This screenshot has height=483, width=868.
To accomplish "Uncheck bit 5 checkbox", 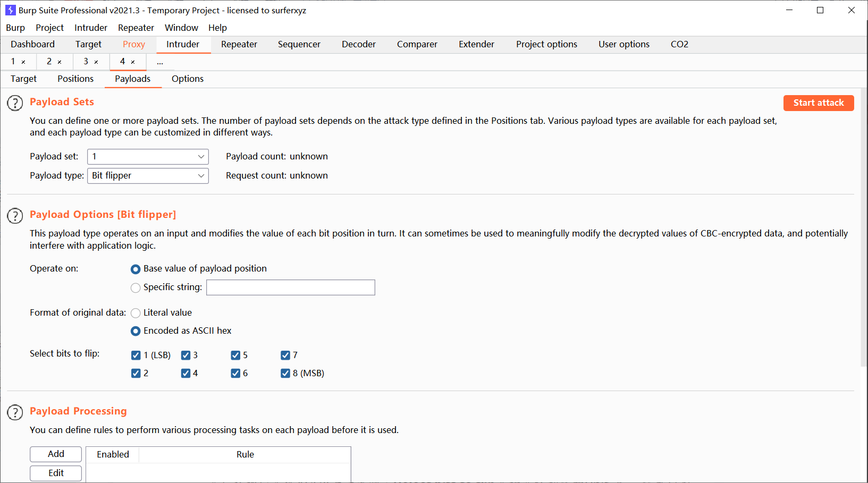I will (x=236, y=355).
